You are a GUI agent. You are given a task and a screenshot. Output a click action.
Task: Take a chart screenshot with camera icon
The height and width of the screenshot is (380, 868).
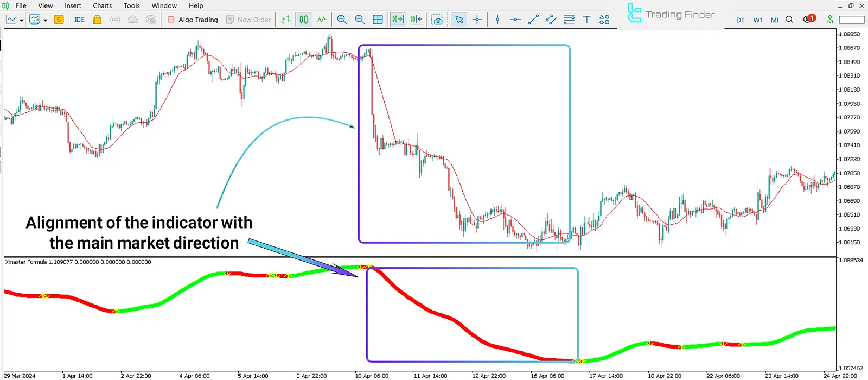pyautogui.click(x=437, y=20)
